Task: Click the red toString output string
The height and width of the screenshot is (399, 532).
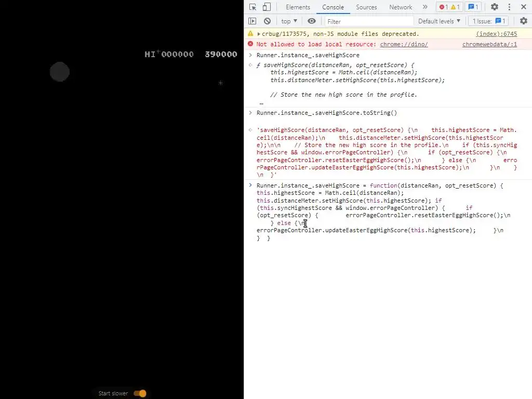Action: tap(387, 152)
